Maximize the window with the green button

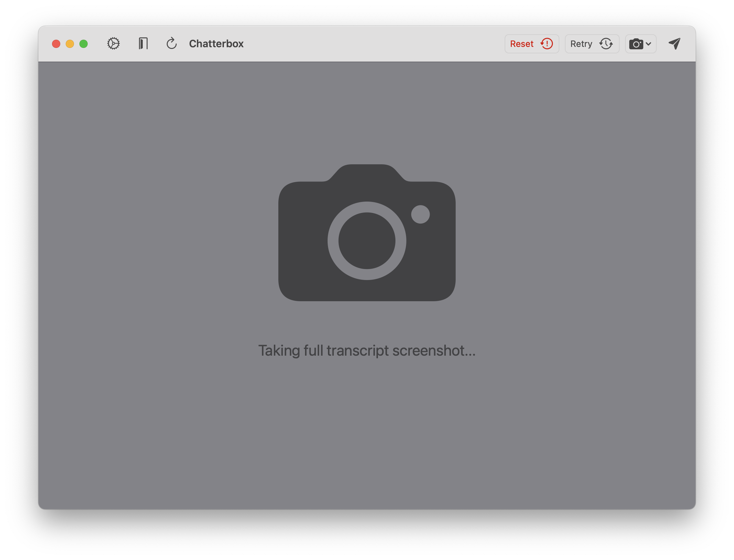coord(84,44)
